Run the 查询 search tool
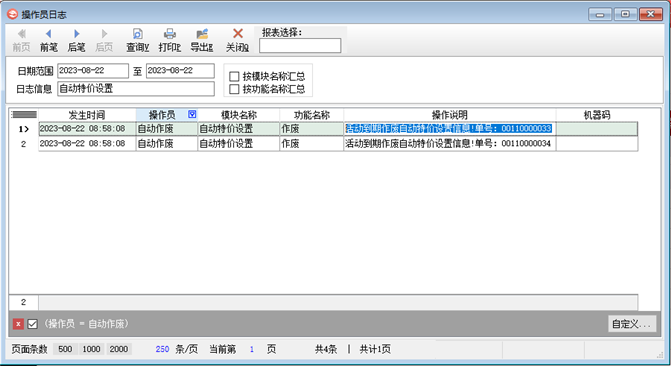 pos(137,40)
